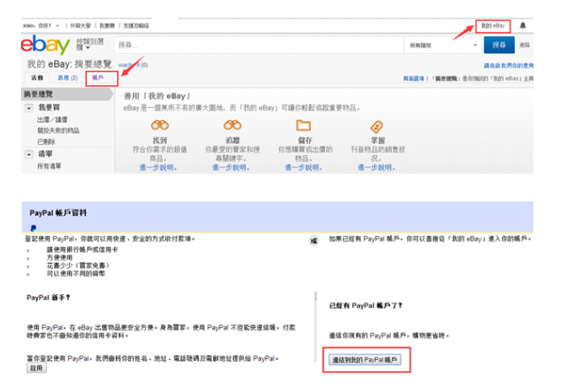The height and width of the screenshot is (392, 568).
Task: Click the binoculars icon above 追蹤
Action: click(233, 126)
